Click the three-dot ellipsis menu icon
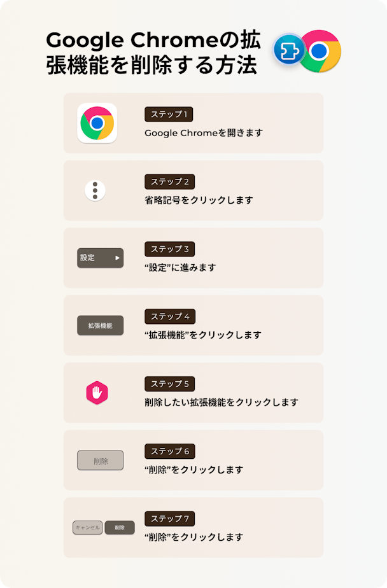387x588 pixels. tap(95, 190)
